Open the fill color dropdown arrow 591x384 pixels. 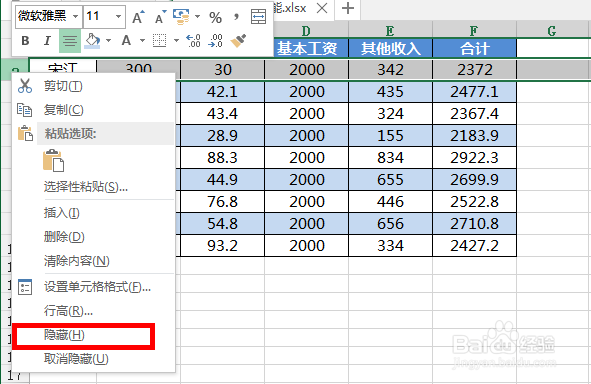(109, 40)
